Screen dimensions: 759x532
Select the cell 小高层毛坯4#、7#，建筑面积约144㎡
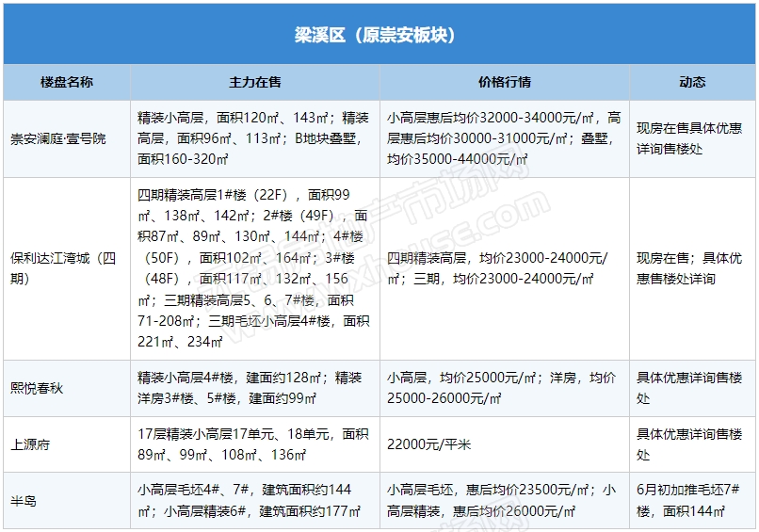point(255,501)
